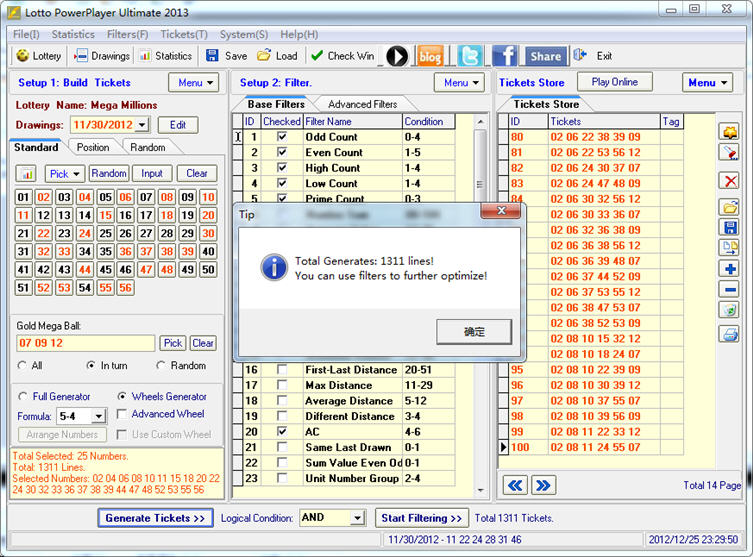Select Random radio button under Gold Mega Ball
Viewport: 753px width, 557px height.
[161, 365]
